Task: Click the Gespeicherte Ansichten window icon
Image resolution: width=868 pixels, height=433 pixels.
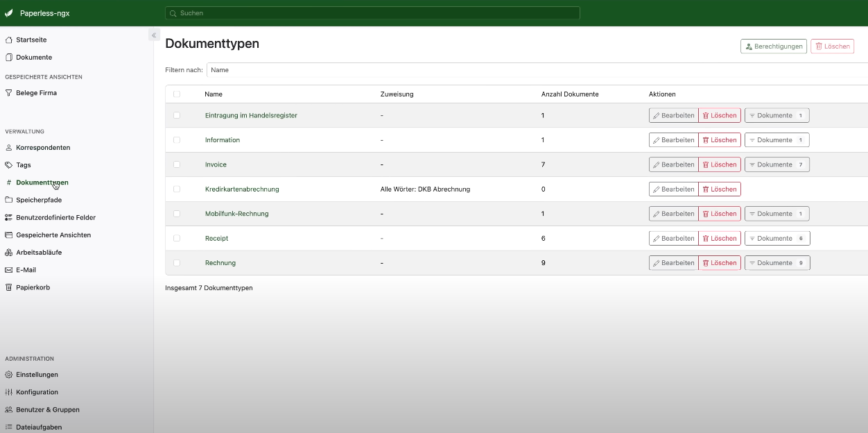Action: pyautogui.click(x=9, y=235)
